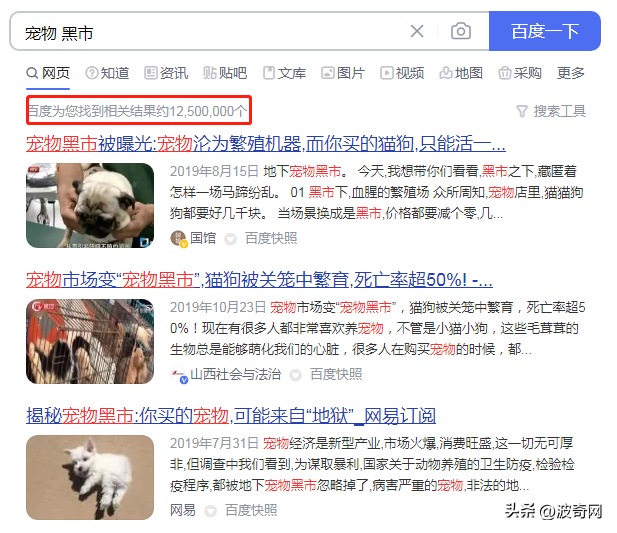Open camera image search icon
Screen dimensions: 617x533
pos(461,31)
